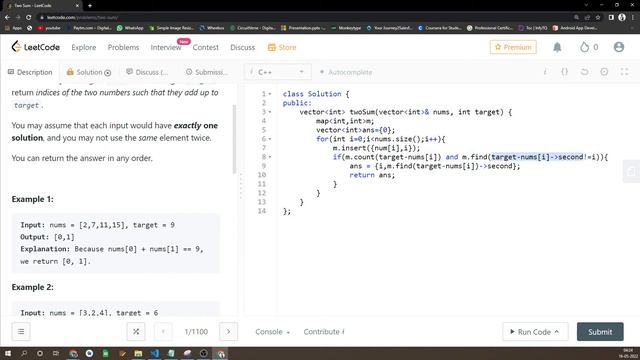640x360 pixels.
Task: Open VS Code from taskbar
Action: point(155,353)
